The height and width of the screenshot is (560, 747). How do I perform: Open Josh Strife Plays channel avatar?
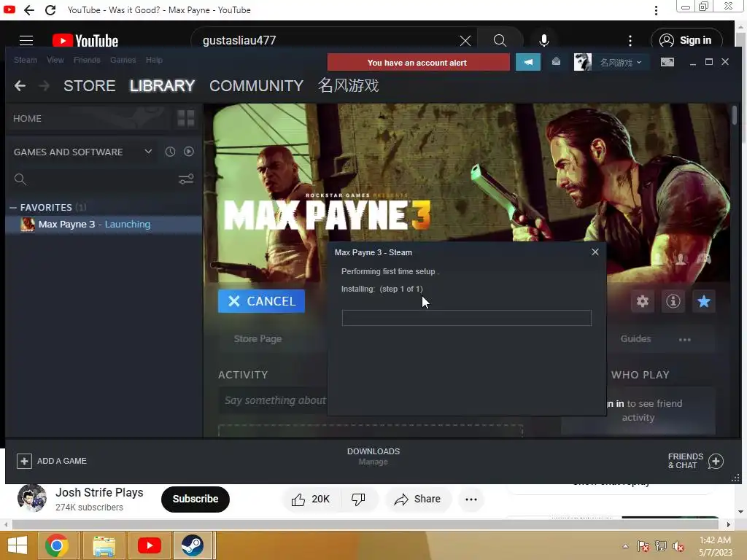[32, 498]
